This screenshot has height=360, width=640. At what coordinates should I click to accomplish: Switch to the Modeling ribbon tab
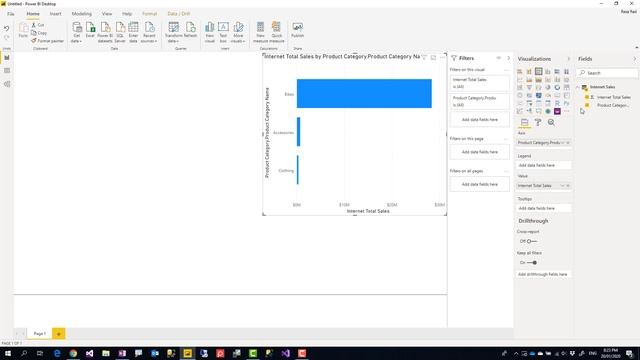82,14
